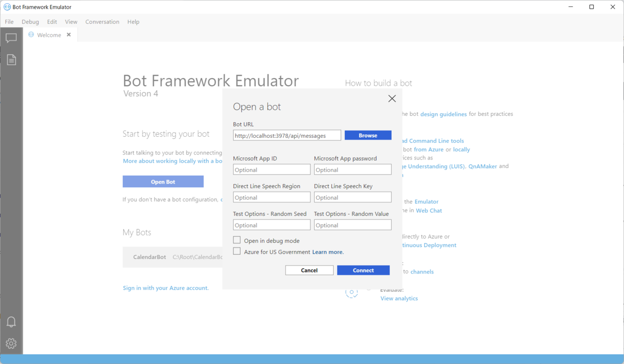Open the Edit menu
The image size is (624, 364).
click(x=52, y=22)
